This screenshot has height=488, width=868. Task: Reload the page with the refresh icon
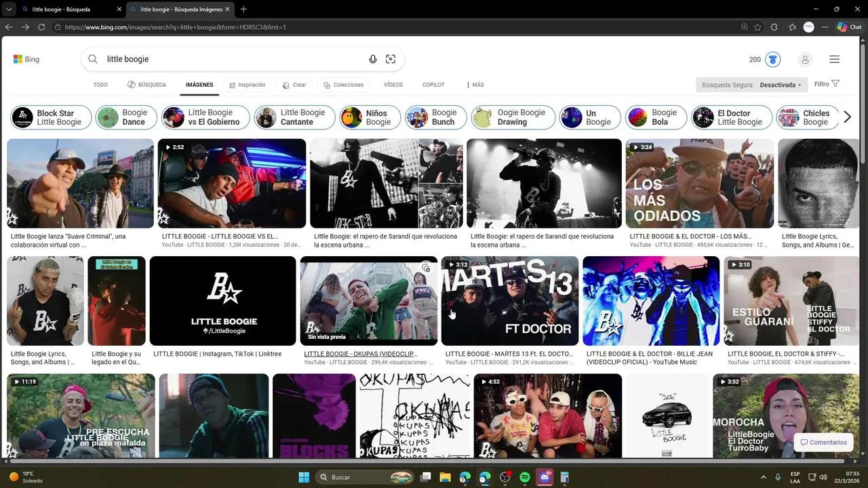coord(41,27)
